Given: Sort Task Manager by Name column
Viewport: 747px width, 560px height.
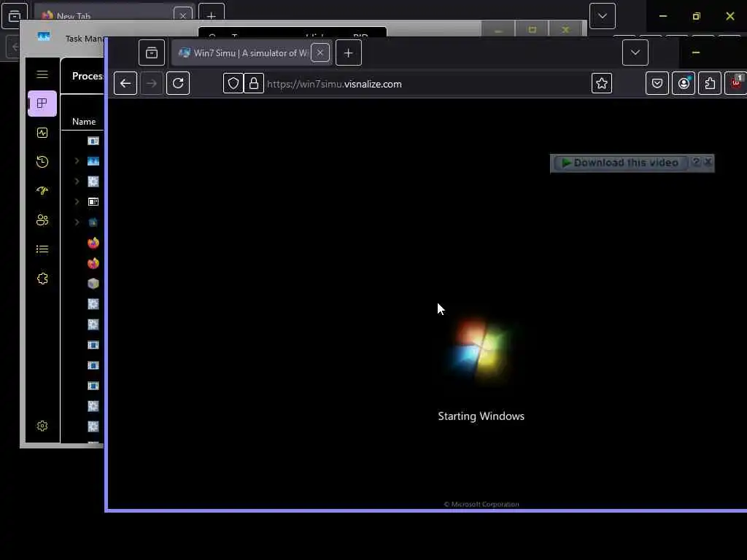Looking at the screenshot, I should pos(84,122).
